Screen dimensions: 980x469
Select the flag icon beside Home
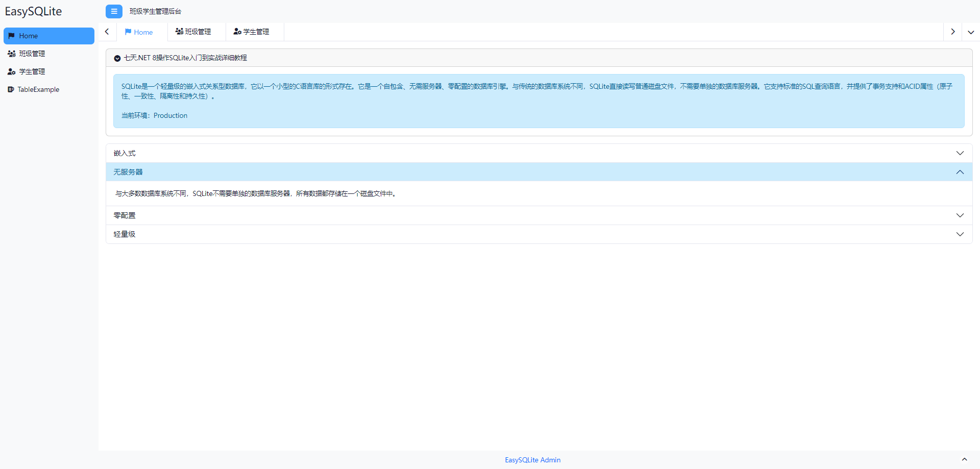pyautogui.click(x=11, y=36)
